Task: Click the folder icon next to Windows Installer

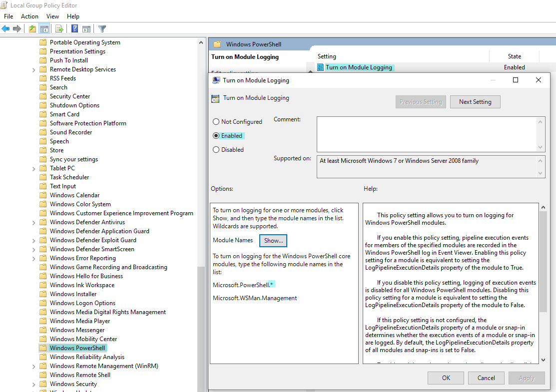Action: point(43,294)
